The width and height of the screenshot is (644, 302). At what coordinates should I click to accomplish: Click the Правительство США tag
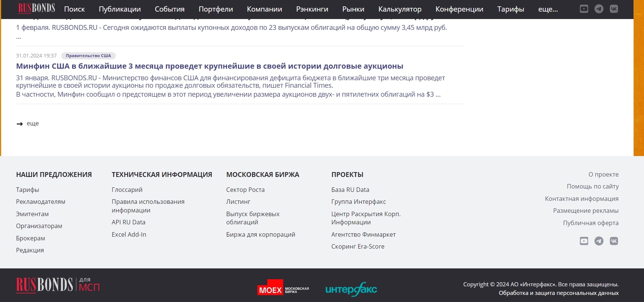89,56
